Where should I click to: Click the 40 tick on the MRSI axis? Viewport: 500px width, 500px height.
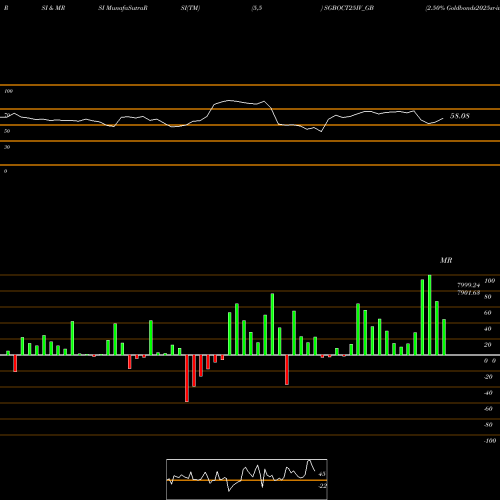[487, 329]
